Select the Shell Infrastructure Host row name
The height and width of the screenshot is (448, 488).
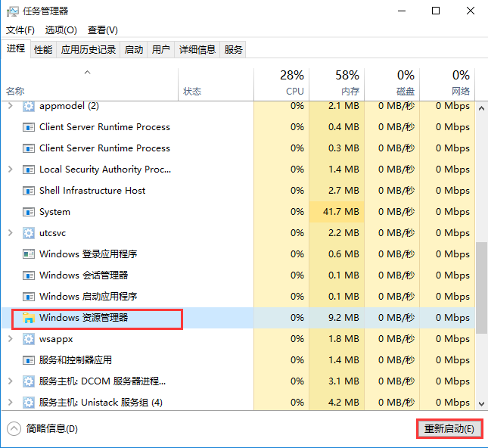click(x=92, y=191)
